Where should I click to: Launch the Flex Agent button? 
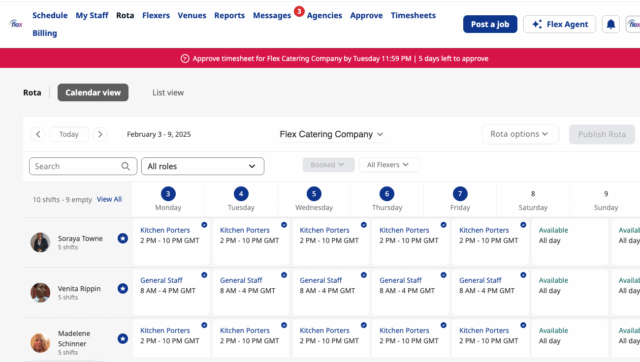tap(560, 24)
